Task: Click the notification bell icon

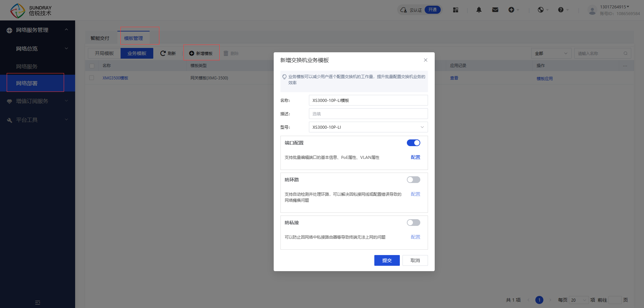Action: coord(479,10)
